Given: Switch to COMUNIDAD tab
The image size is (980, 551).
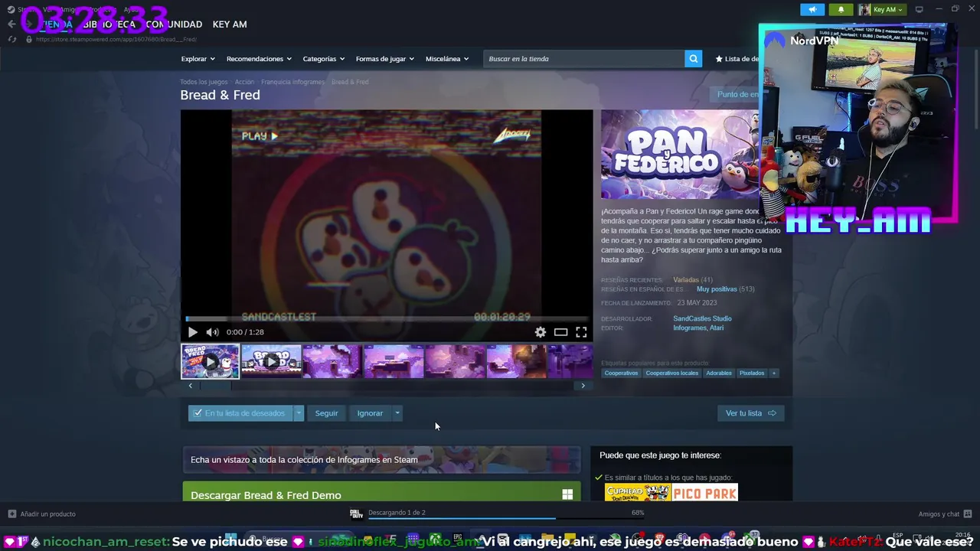Looking at the screenshot, I should click(x=174, y=24).
